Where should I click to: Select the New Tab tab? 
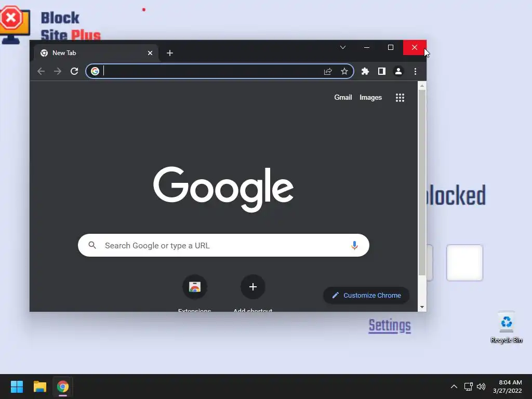coord(96,53)
